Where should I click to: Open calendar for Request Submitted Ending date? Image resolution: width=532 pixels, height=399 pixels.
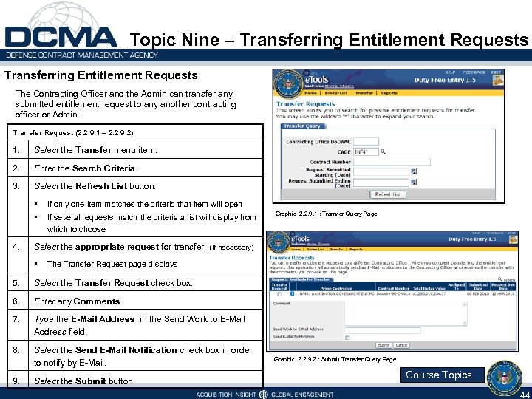coord(414,183)
